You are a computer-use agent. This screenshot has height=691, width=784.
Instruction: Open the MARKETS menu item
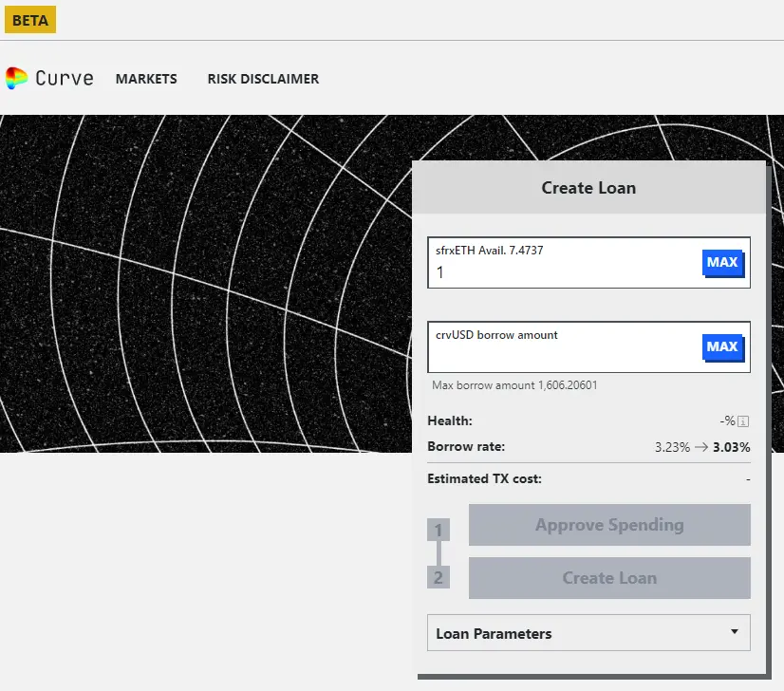146,79
